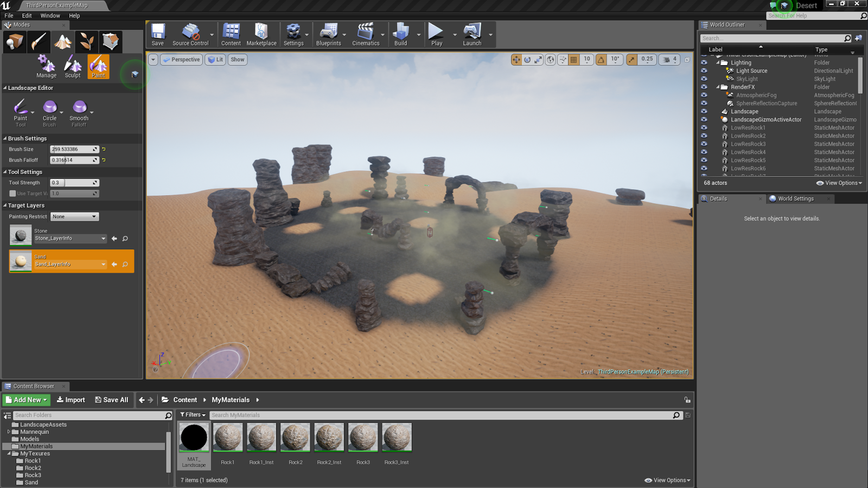Collapse the Lighting folder in outliner
The width and height of the screenshot is (868, 488).
718,63
